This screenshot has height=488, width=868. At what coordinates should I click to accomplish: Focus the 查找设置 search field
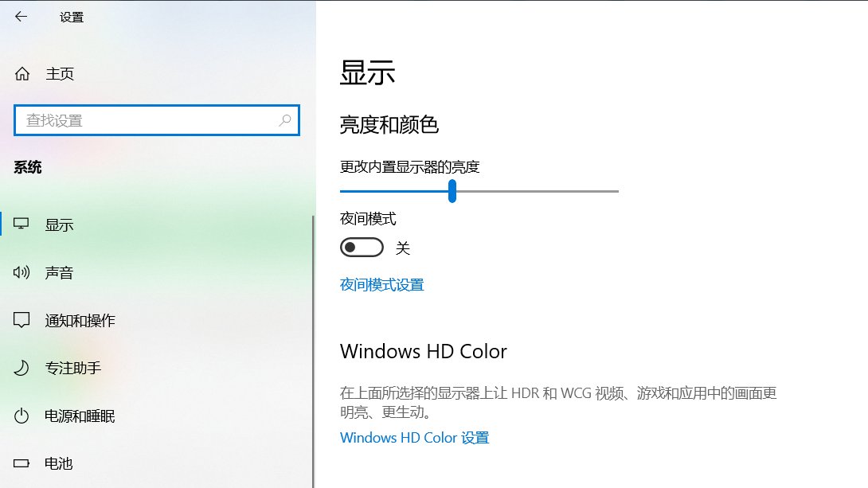157,120
